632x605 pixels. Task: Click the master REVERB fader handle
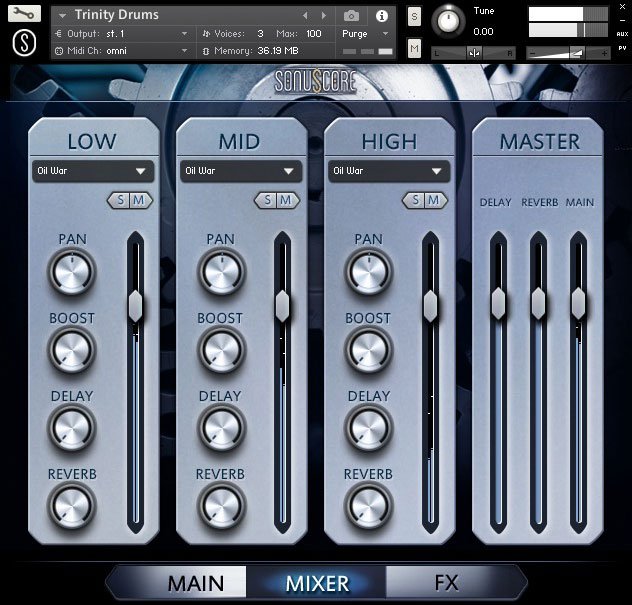538,301
